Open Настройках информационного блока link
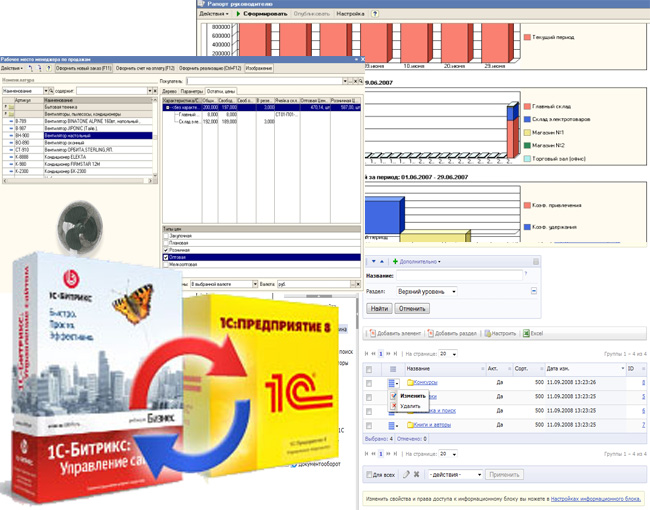650x510 pixels. pyautogui.click(x=595, y=499)
